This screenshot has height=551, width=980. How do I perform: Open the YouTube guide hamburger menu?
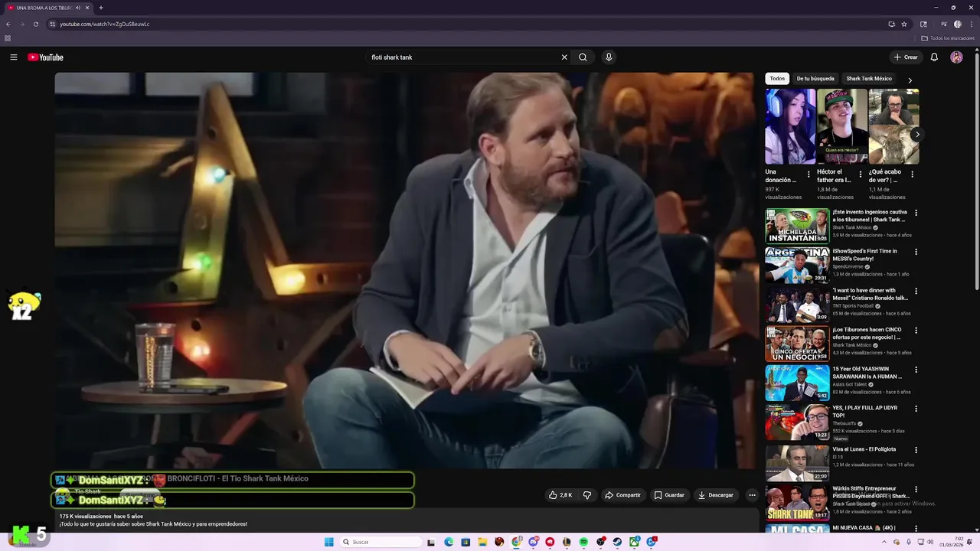pyautogui.click(x=13, y=57)
